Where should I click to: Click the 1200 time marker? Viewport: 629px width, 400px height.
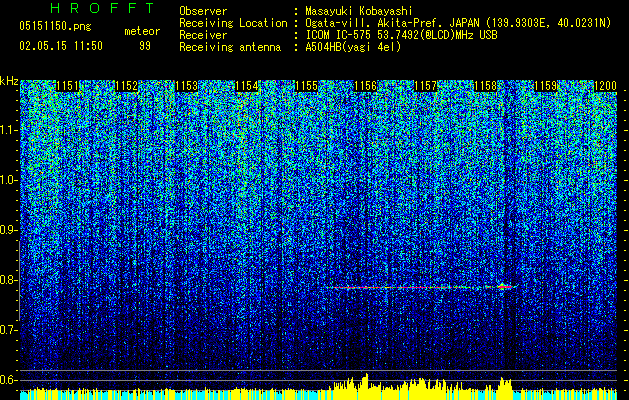coord(605,86)
